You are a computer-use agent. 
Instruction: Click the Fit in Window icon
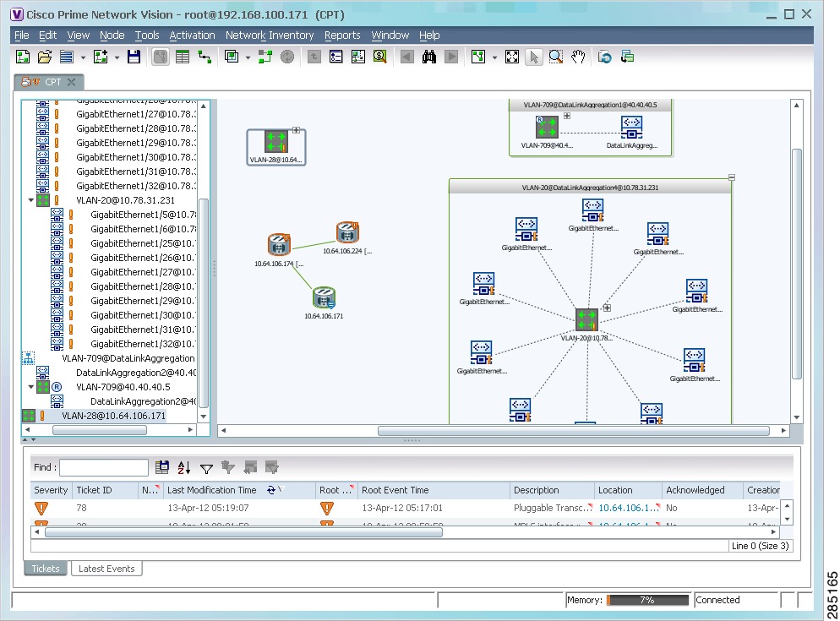click(x=512, y=57)
